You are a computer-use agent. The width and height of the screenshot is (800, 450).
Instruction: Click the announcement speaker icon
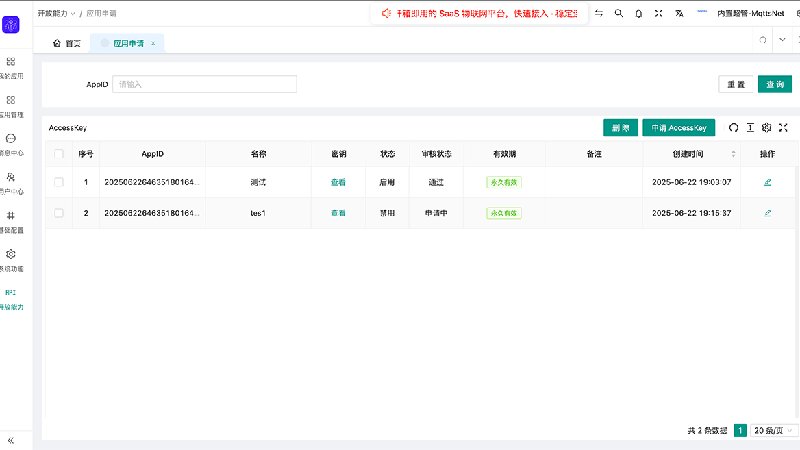386,13
